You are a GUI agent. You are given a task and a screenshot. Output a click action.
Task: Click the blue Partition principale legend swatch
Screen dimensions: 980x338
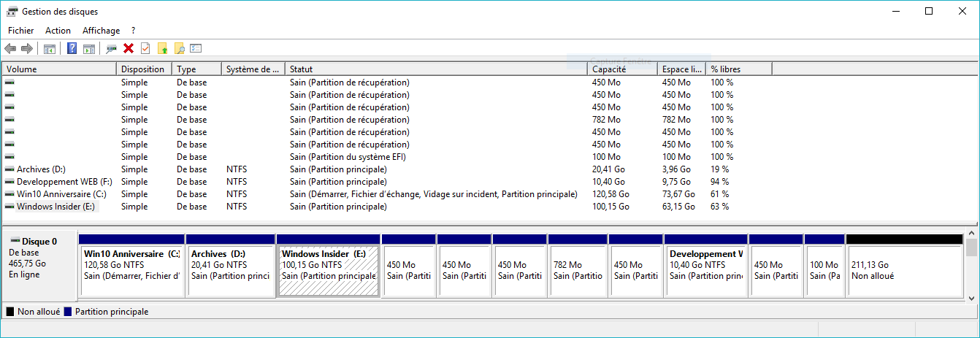coord(68,312)
